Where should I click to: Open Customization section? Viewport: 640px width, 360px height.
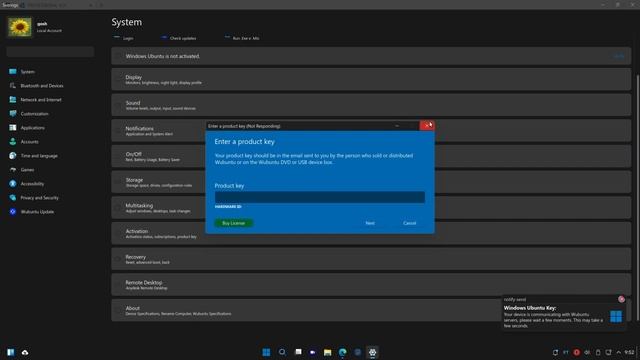coord(29,114)
